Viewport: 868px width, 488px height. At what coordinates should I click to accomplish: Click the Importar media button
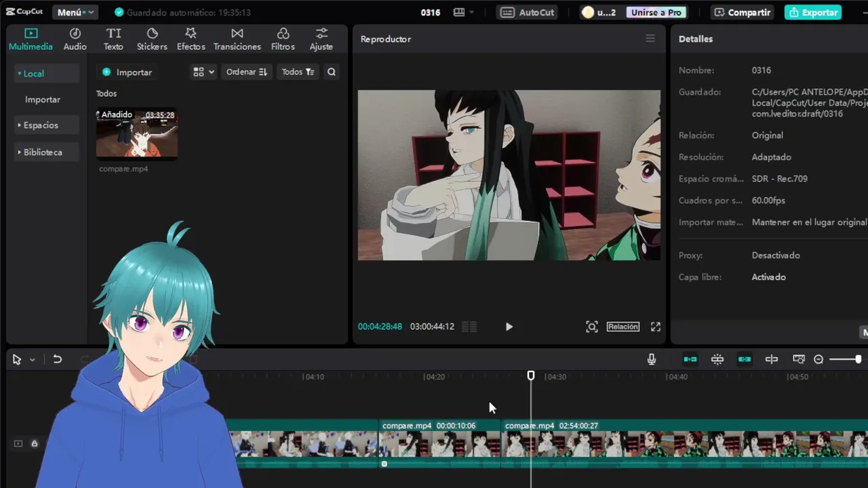tap(127, 72)
